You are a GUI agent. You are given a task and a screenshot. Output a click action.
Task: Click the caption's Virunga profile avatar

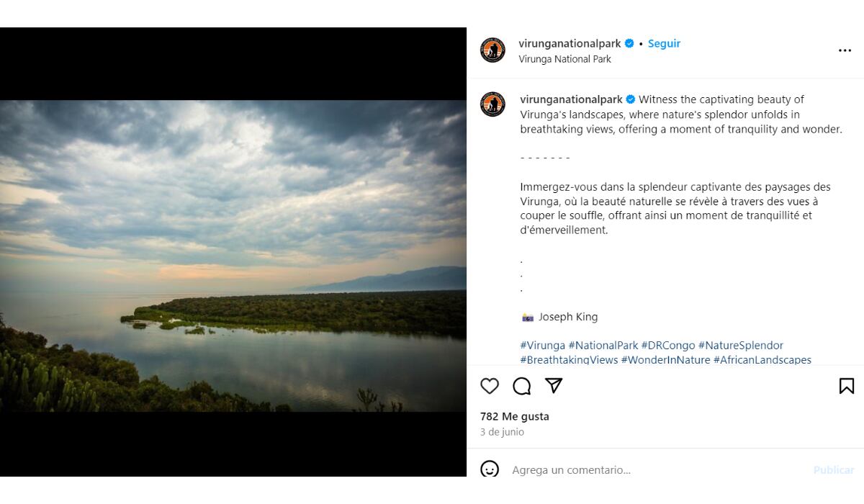point(492,104)
